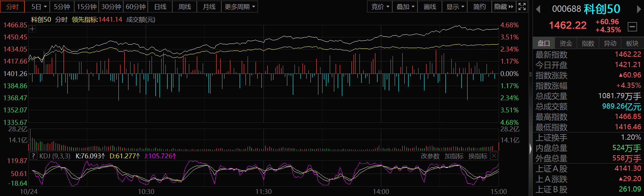The image size is (644, 196).
Task: Open the 更多周期 dropdown
Action: [x=239, y=7]
